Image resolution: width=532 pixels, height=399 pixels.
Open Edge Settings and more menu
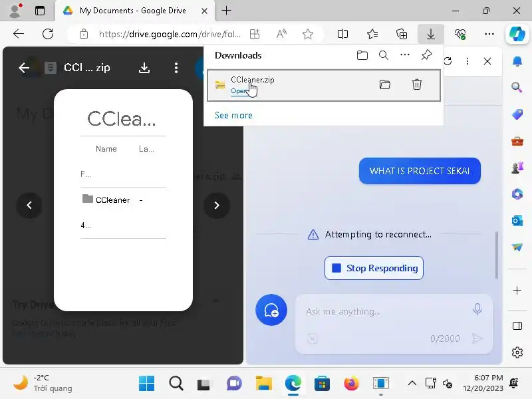[x=489, y=34]
